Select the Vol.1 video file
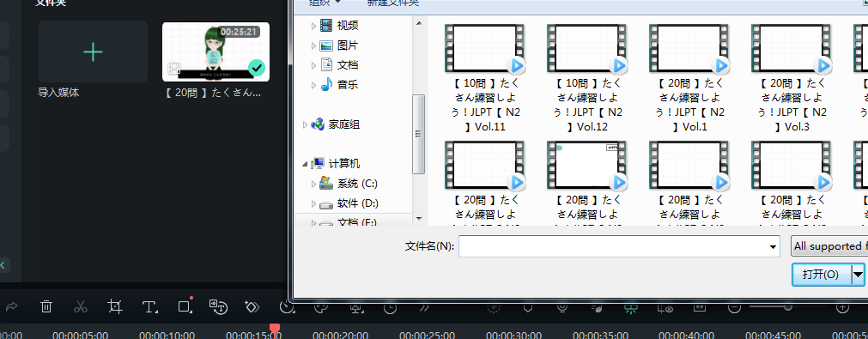 (689, 78)
